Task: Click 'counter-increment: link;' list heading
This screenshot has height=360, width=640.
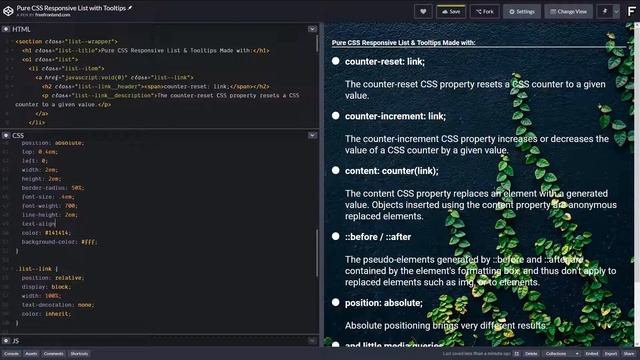Action: tap(395, 116)
